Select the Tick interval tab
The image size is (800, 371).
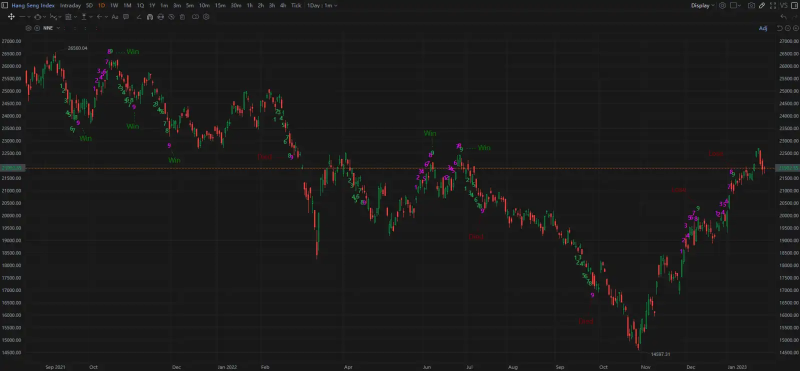[296, 5]
